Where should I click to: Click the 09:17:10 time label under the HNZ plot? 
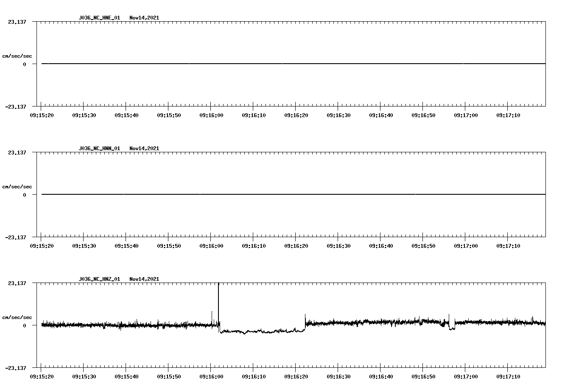click(508, 377)
